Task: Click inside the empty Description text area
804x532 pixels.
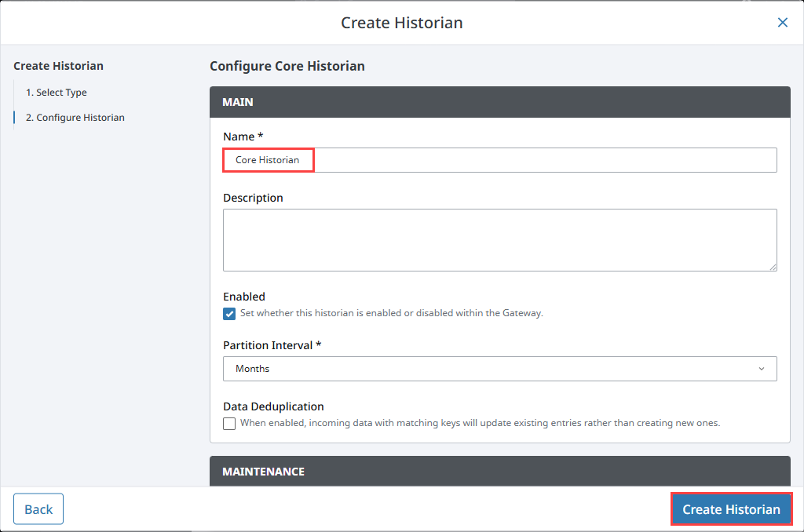Action: coord(499,239)
